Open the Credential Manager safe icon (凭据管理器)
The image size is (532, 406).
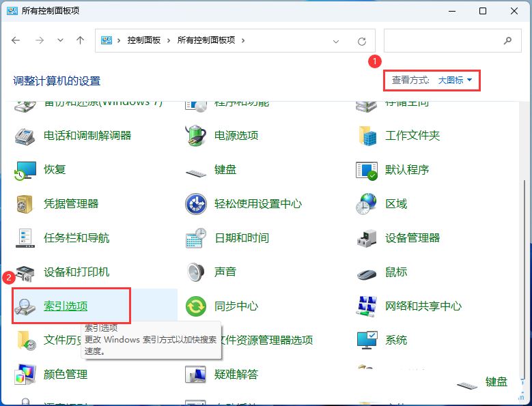(25, 204)
